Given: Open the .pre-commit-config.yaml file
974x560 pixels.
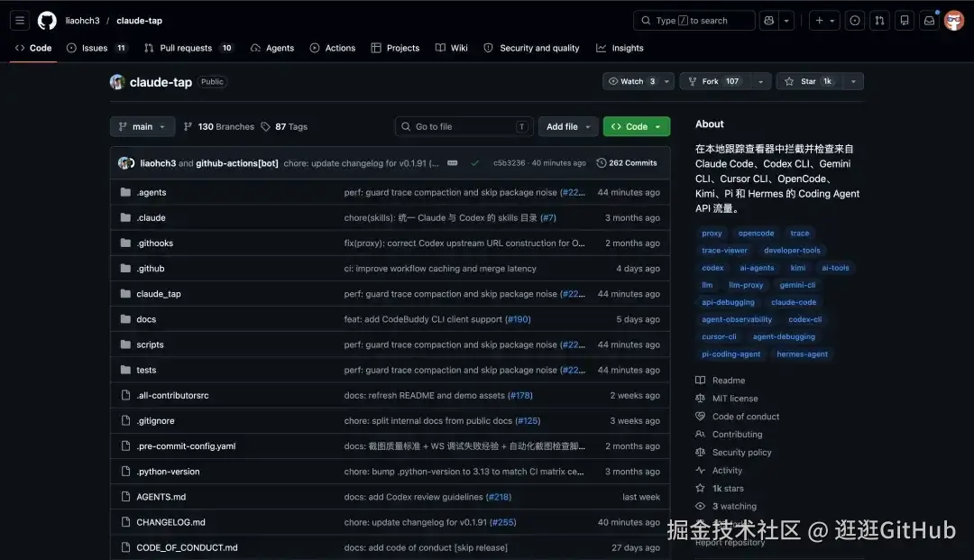Looking at the screenshot, I should tap(186, 446).
